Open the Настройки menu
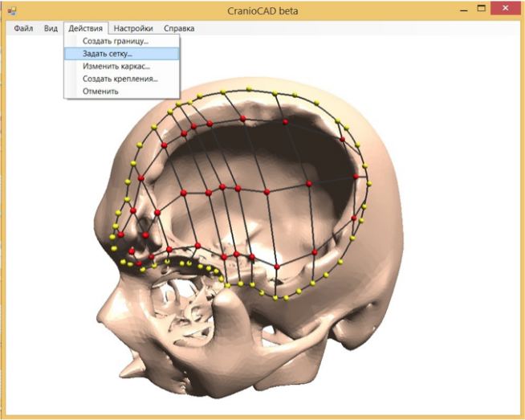The height and width of the screenshot is (420, 525). (133, 28)
